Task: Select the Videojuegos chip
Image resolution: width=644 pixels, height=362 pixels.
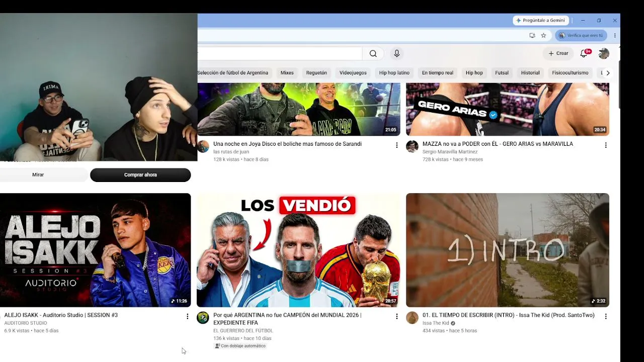Action: pyautogui.click(x=353, y=73)
